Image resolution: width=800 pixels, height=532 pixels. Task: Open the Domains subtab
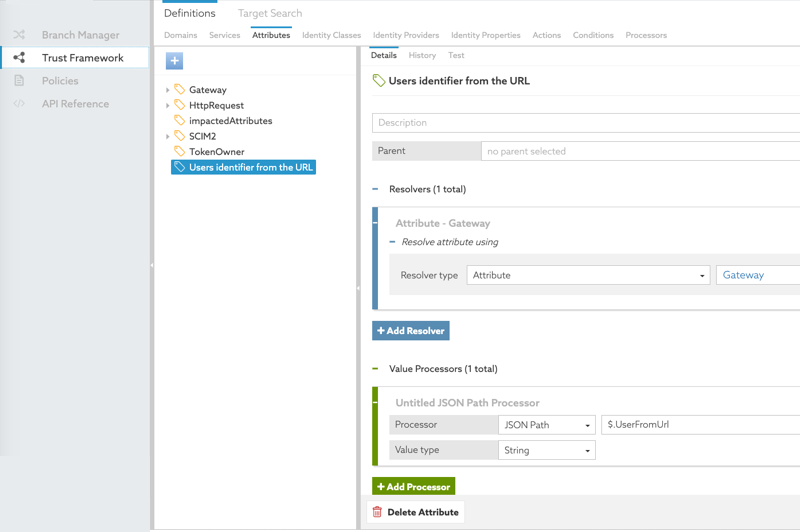click(181, 35)
